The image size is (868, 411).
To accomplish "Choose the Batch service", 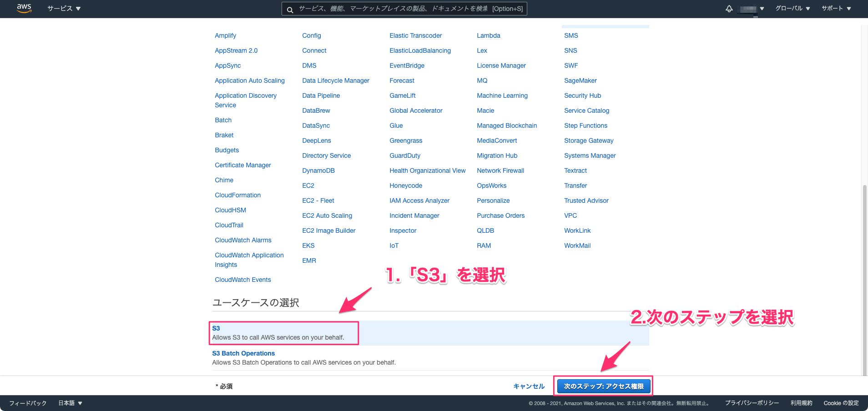I will click(x=223, y=120).
